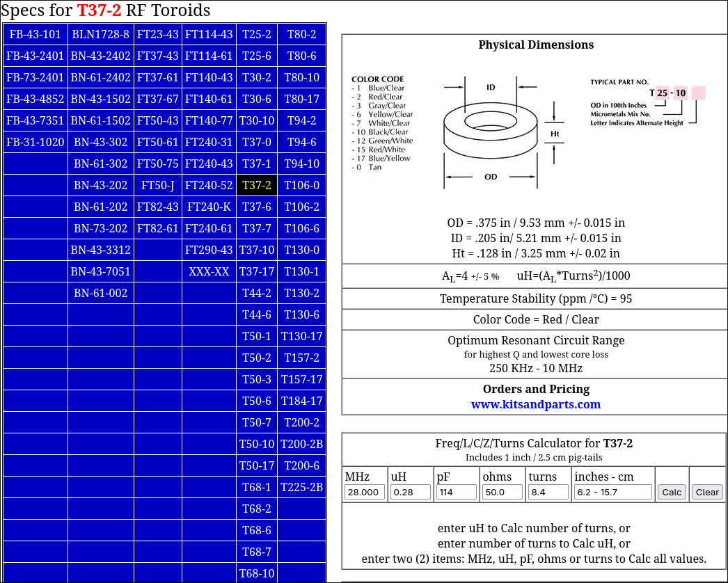This screenshot has width=728, height=583.
Task: Click the Clear button
Action: [x=706, y=492]
